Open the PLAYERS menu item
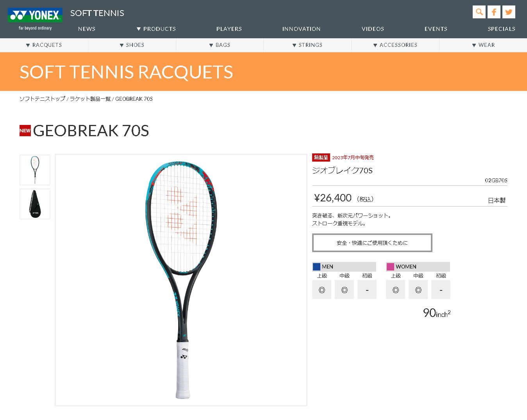This screenshot has height=420, width=527. coord(229,29)
